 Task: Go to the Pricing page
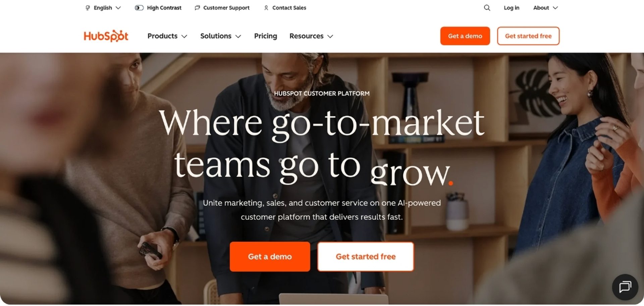click(266, 36)
